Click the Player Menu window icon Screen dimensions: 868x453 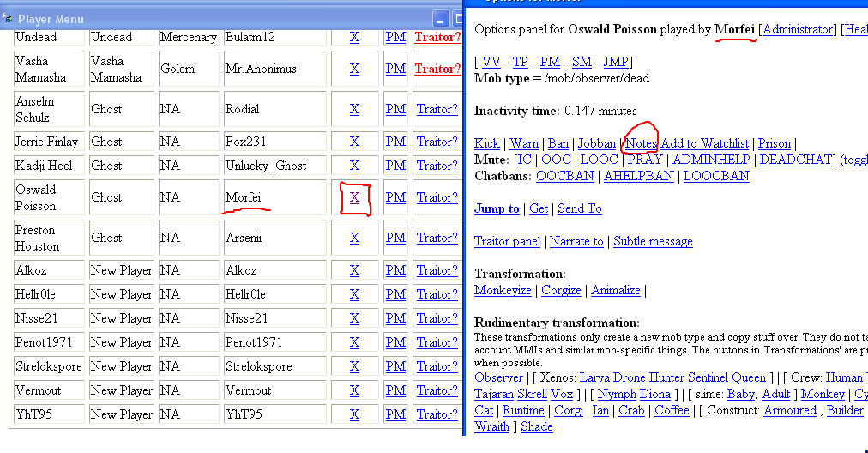(x=8, y=19)
